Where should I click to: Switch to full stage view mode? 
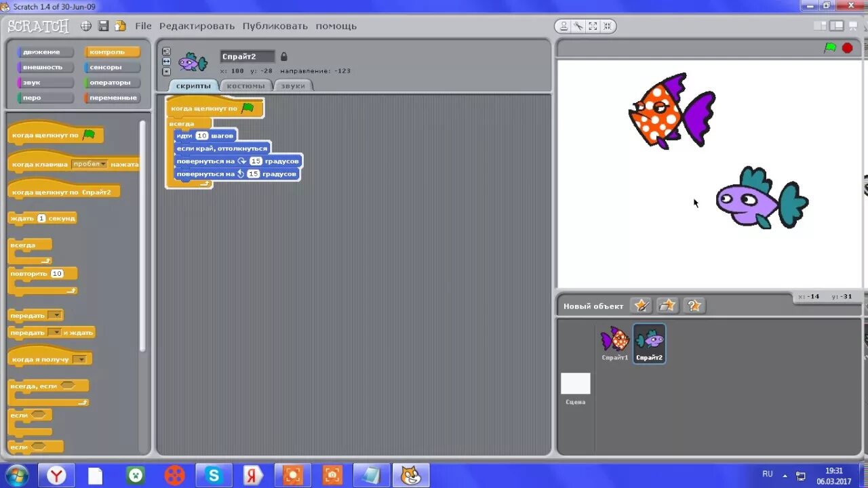(x=837, y=26)
